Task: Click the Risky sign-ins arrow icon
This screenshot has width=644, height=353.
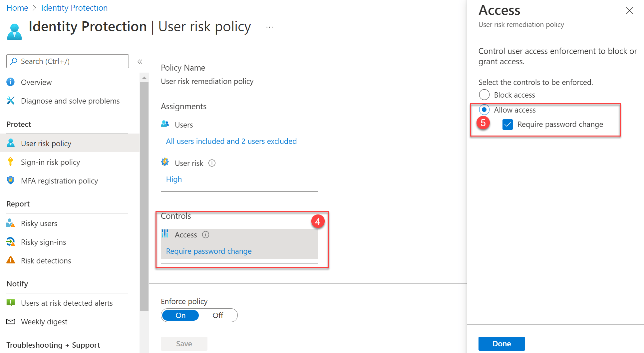Action: [10, 242]
